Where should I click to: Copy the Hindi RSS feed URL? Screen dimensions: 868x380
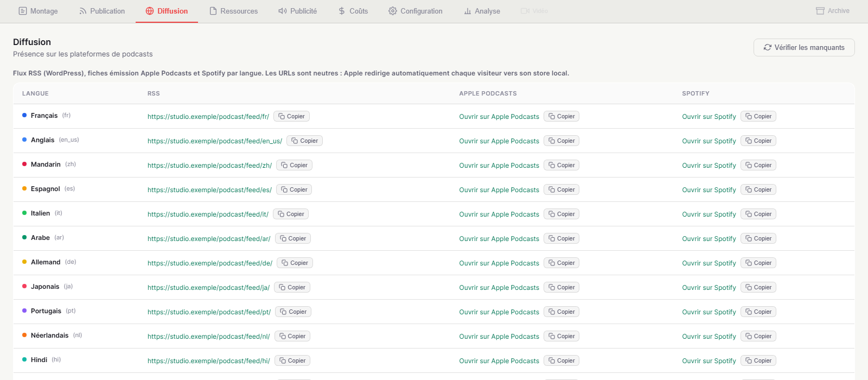point(293,360)
